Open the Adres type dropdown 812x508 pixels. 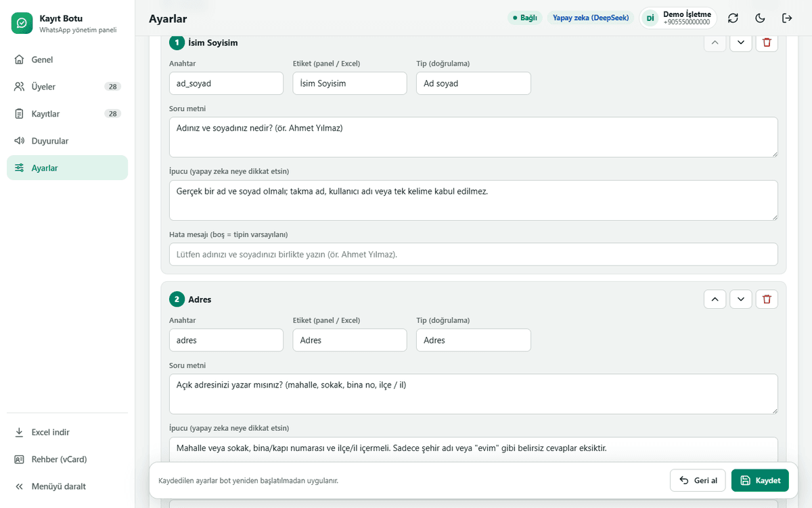point(474,340)
